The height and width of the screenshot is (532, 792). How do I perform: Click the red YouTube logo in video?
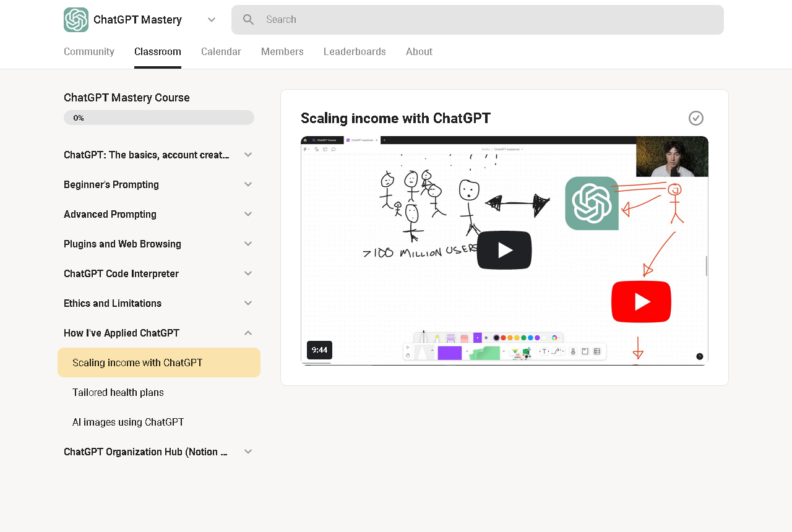tap(642, 302)
